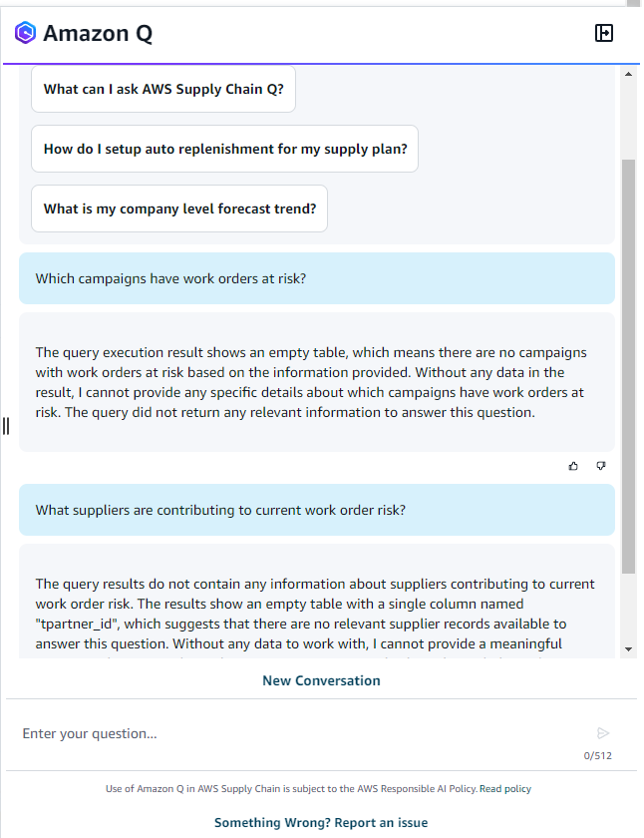Start a New Conversation
This screenshot has width=644, height=838.
pos(321,680)
